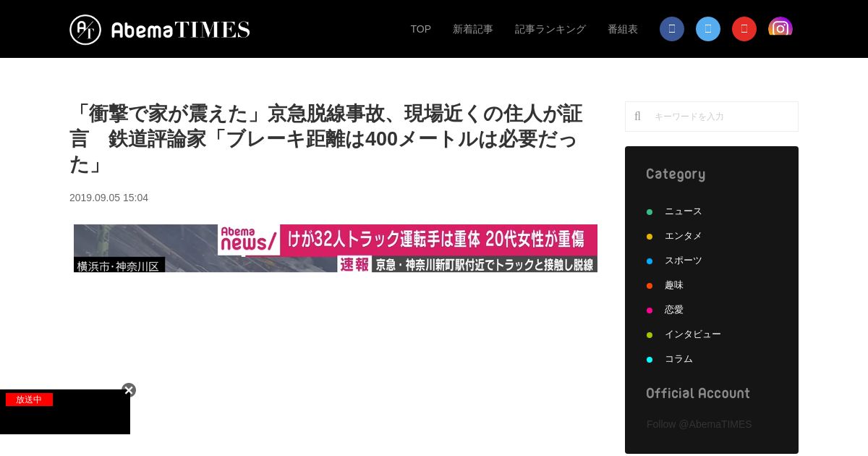Viewport: 868px width, 456px height.
Task: Click the Official Account heading
Action: tap(698, 393)
